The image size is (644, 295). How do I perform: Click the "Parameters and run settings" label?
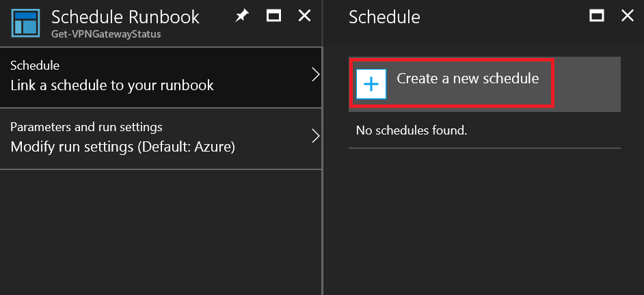(86, 127)
